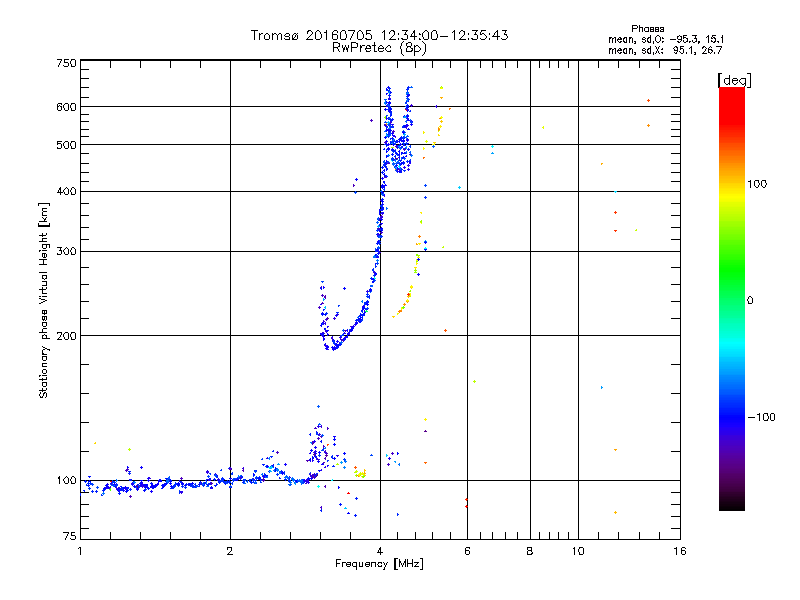Click the '[deg]' colorbar unit label
The height and width of the screenshot is (600, 800).
click(734, 80)
